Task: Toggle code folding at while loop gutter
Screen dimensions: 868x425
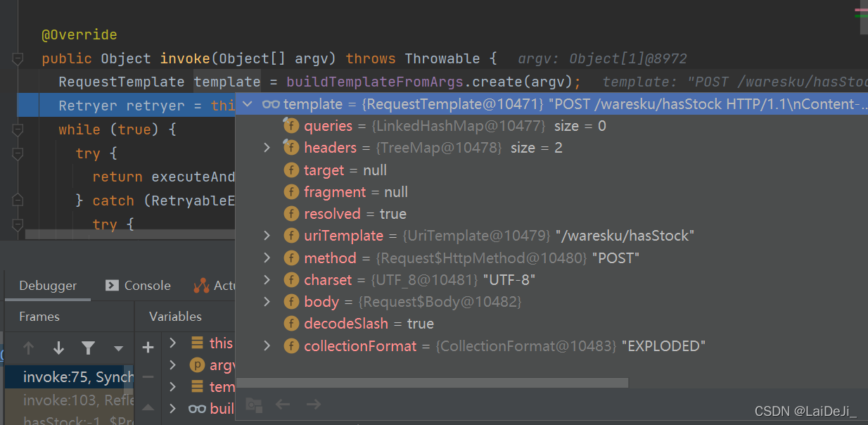Action: click(18, 129)
